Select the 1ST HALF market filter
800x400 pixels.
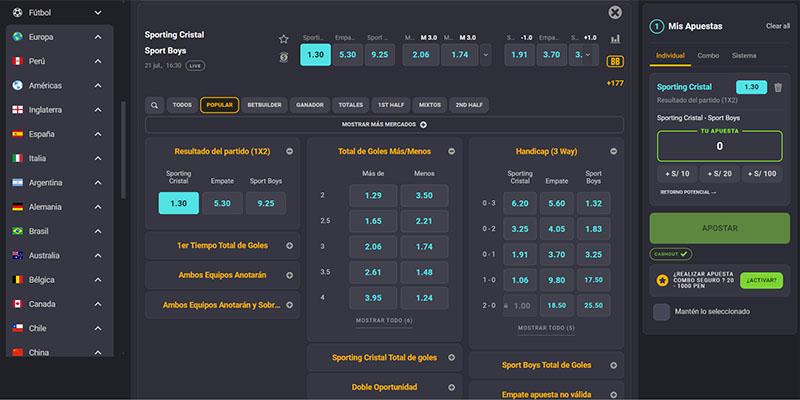click(391, 105)
